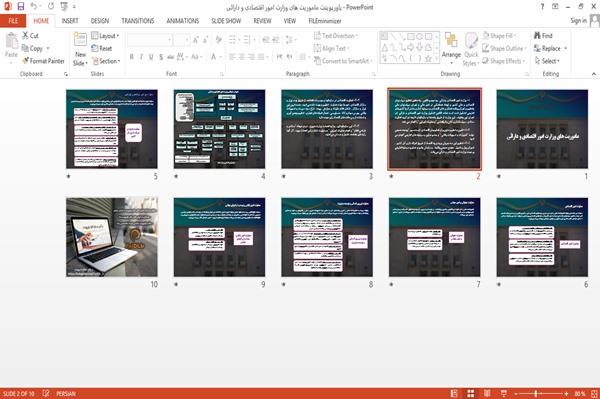Click the Redo icon in title bar
Viewport: 600px width, 399px height.
click(x=51, y=7)
